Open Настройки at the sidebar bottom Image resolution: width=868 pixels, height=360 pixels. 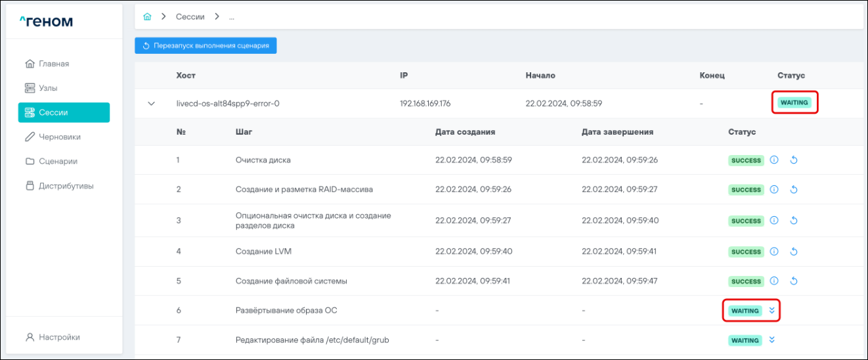click(59, 337)
